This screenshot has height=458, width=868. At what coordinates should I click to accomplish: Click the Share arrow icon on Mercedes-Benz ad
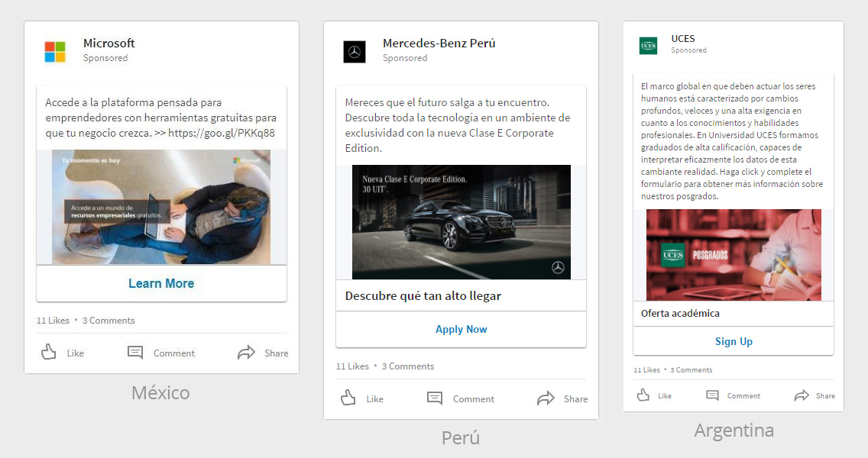click(546, 398)
